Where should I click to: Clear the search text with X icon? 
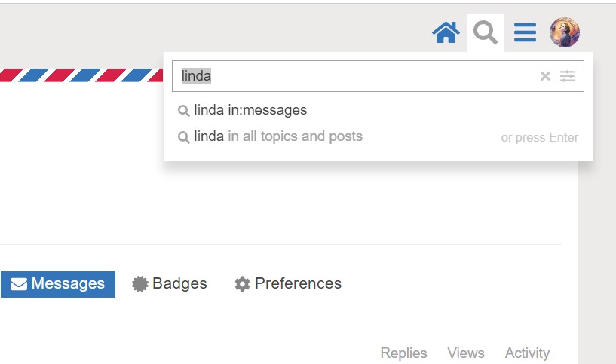click(x=545, y=76)
